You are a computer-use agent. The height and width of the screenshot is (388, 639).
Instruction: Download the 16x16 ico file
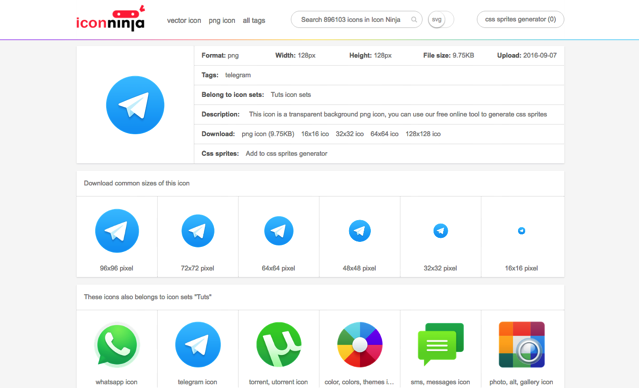coord(315,134)
